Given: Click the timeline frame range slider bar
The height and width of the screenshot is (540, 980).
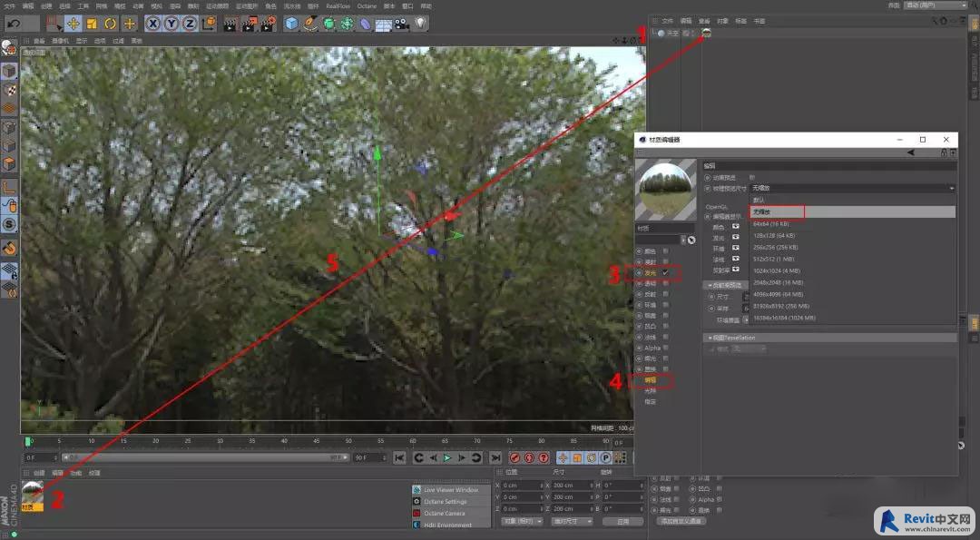Looking at the screenshot, I should click(206, 457).
